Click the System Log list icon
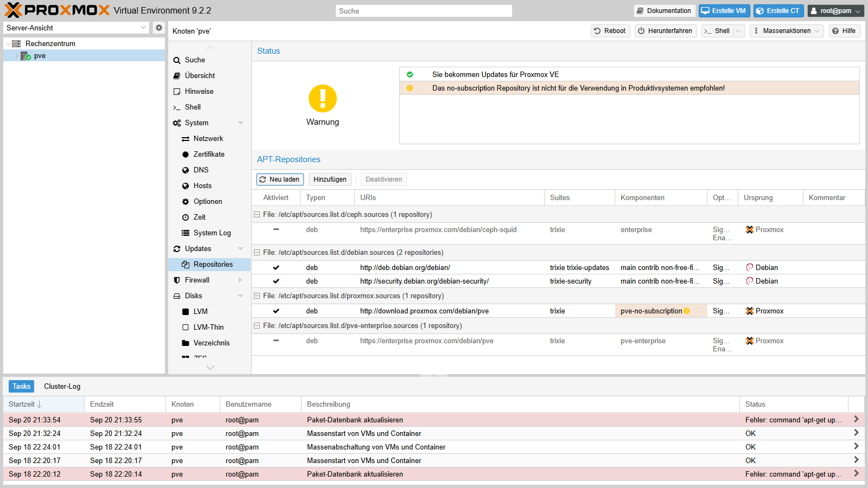868x488 pixels. (x=186, y=233)
